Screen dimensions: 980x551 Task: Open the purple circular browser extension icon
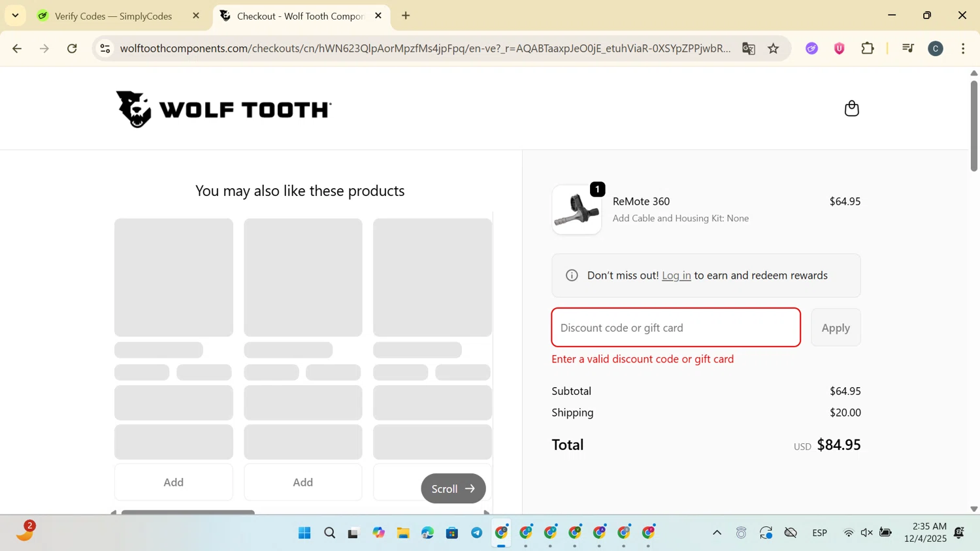(x=811, y=48)
